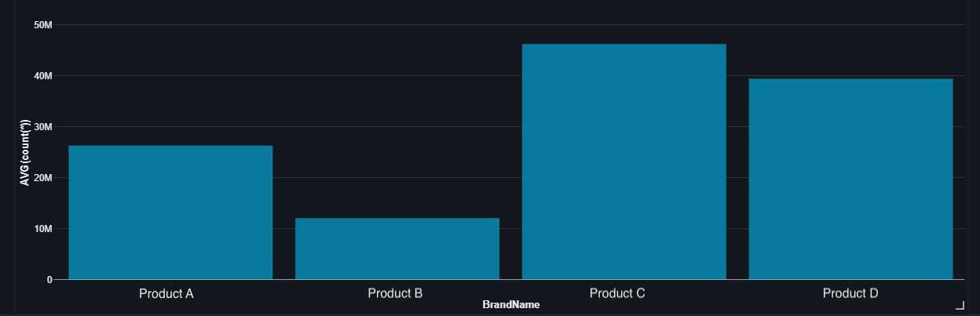Click the 50M y-axis tick label

(43, 25)
